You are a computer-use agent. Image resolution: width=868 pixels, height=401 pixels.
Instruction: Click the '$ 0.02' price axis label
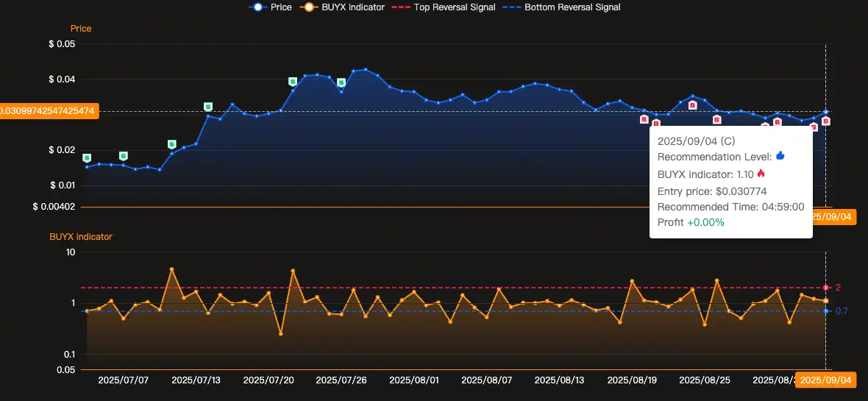coord(62,150)
